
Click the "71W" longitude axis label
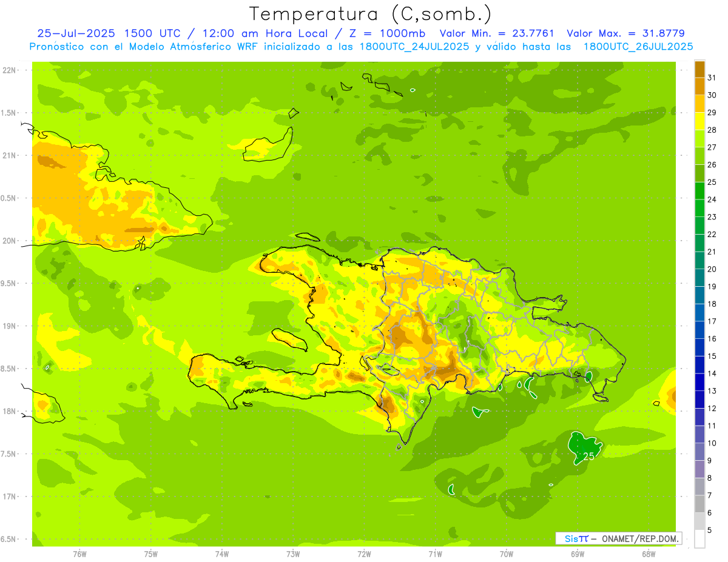(x=435, y=555)
